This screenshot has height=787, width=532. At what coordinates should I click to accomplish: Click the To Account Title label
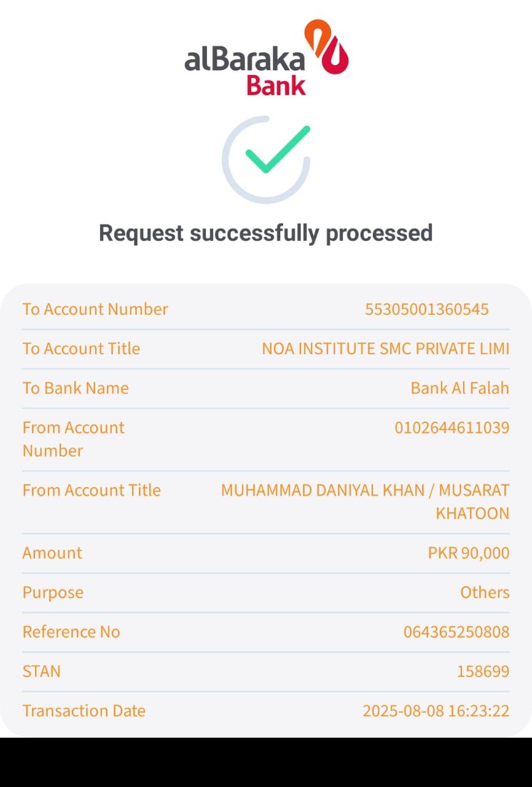[x=81, y=349]
